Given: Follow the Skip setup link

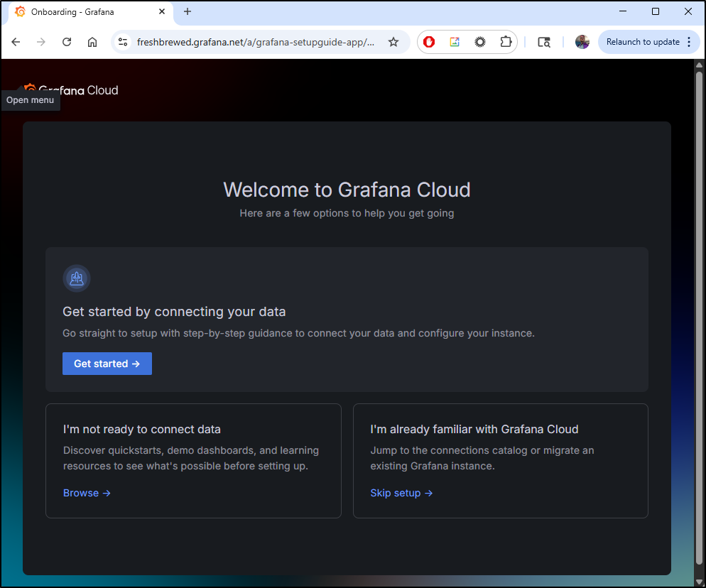Looking at the screenshot, I should (401, 493).
